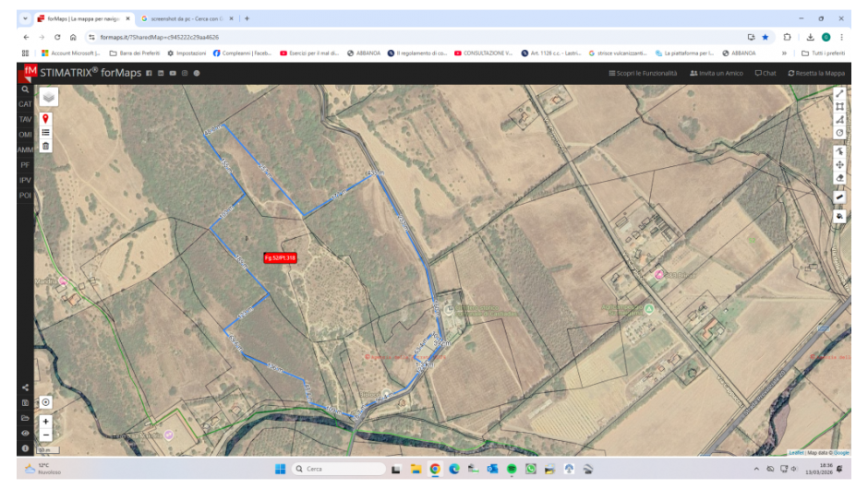Switch to the screenshot da pc tab
Image resolution: width=868 pixels, height=489 pixels.
coord(181,18)
